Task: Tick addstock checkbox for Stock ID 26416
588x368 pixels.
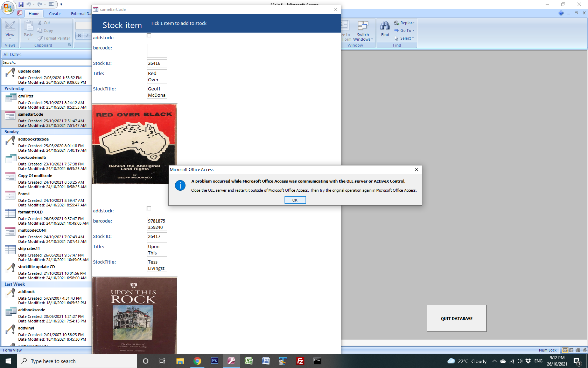Action: [149, 35]
